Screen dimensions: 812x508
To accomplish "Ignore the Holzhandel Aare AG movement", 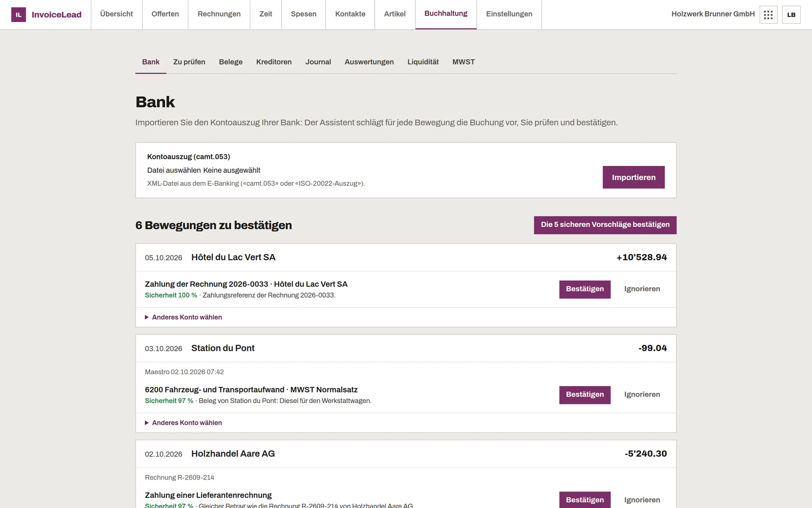I will (642, 500).
